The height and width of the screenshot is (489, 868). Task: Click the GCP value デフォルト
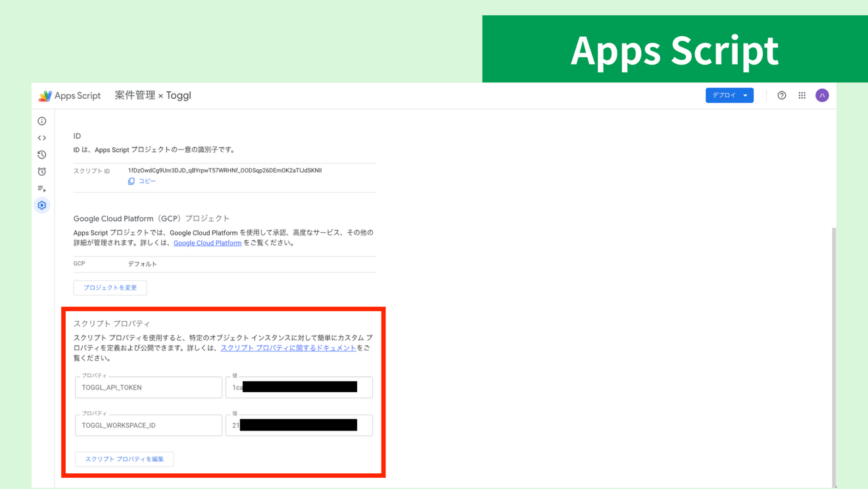coord(142,264)
